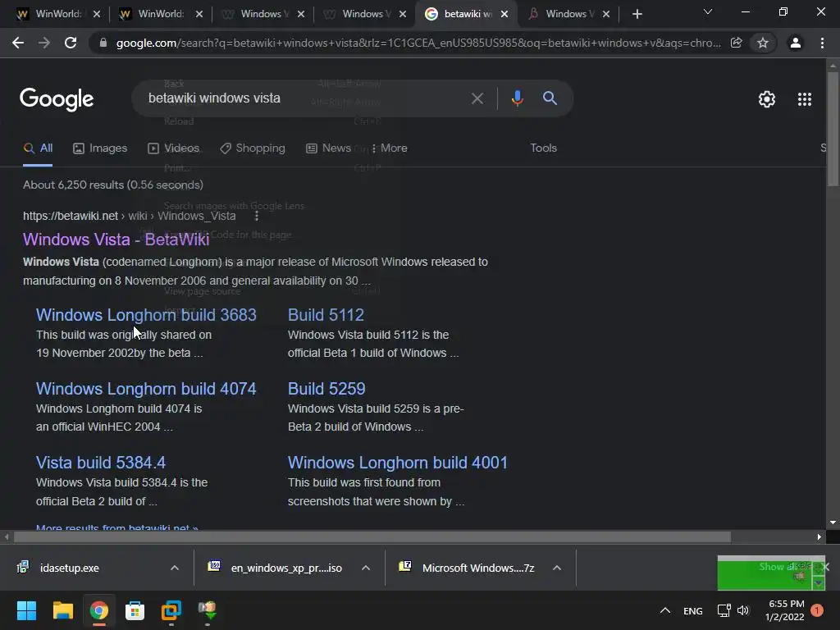Close the betawiki tab
840x630 pixels.
[x=504, y=14]
